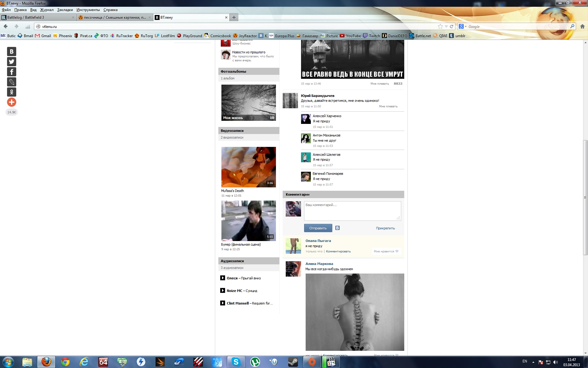Share page via the Facebook sidebar icon

(x=12, y=72)
